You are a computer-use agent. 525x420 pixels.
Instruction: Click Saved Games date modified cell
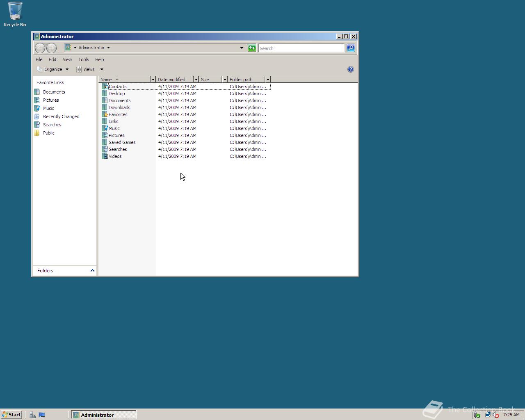[177, 142]
